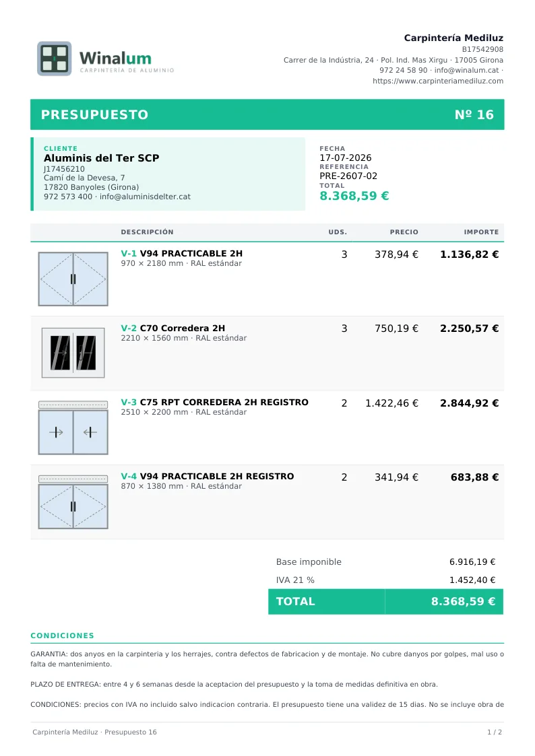Click the Aluminis del Ter SCP client name
The image size is (535, 756).
pos(101,158)
